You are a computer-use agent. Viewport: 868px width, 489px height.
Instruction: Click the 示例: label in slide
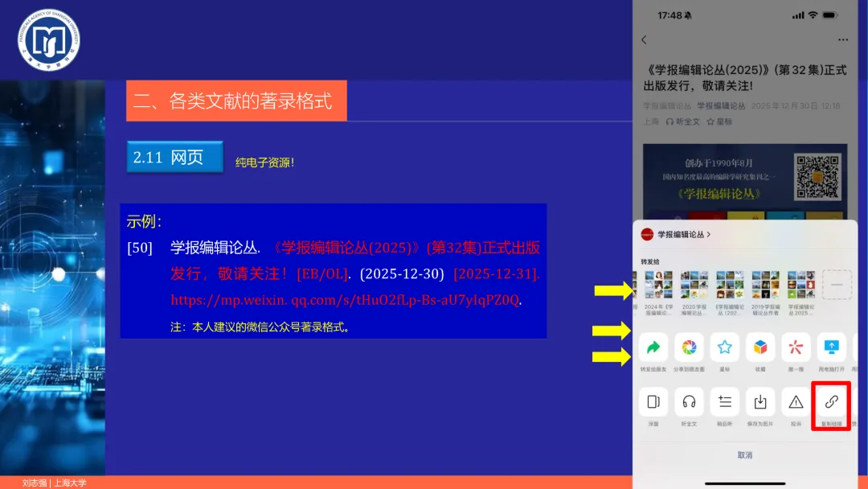[x=144, y=221]
